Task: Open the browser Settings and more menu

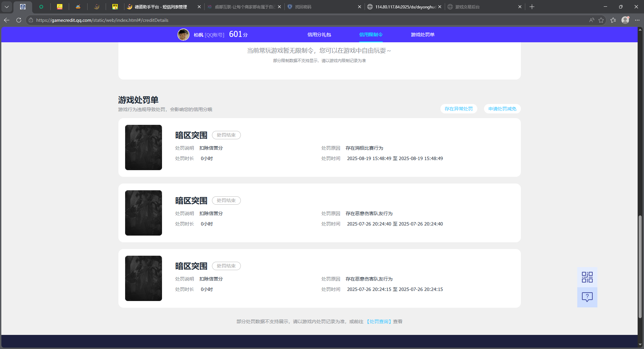Action: (637, 20)
